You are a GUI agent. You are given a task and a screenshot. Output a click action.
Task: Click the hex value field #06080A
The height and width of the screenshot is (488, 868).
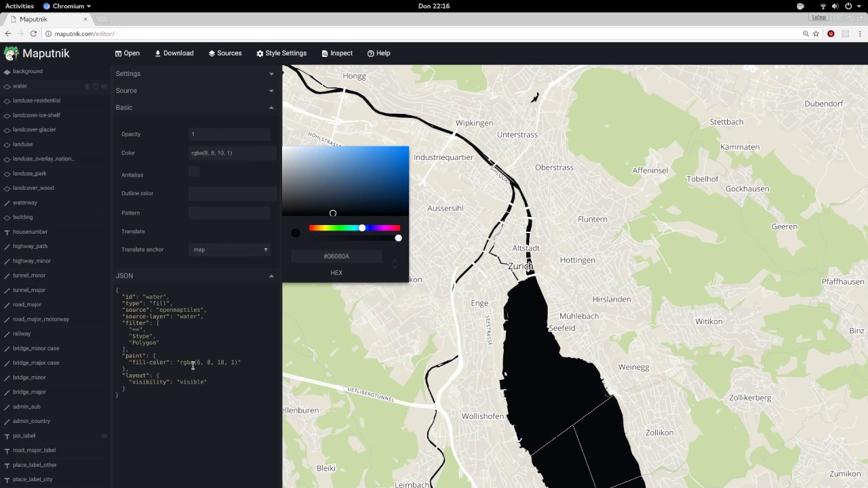pyautogui.click(x=336, y=256)
